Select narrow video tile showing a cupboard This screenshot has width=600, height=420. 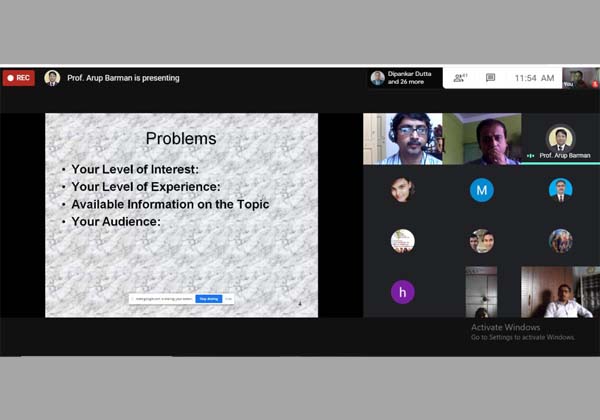tap(481, 292)
